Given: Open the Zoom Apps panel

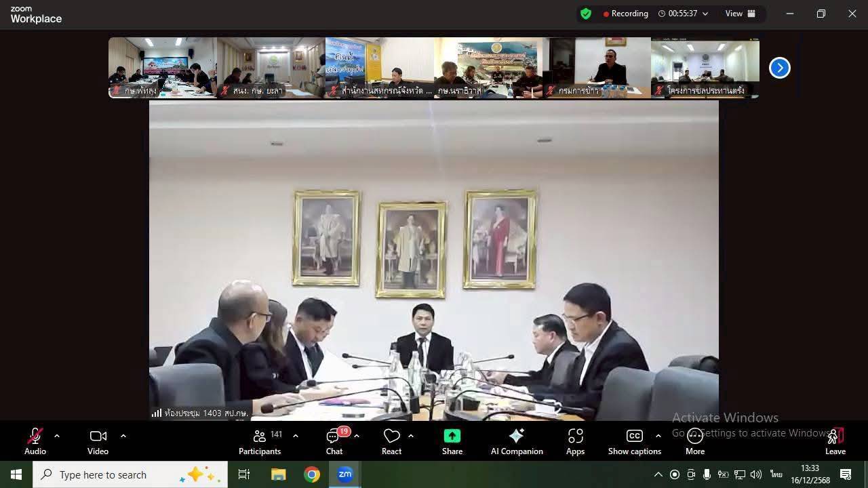Looking at the screenshot, I should point(575,442).
